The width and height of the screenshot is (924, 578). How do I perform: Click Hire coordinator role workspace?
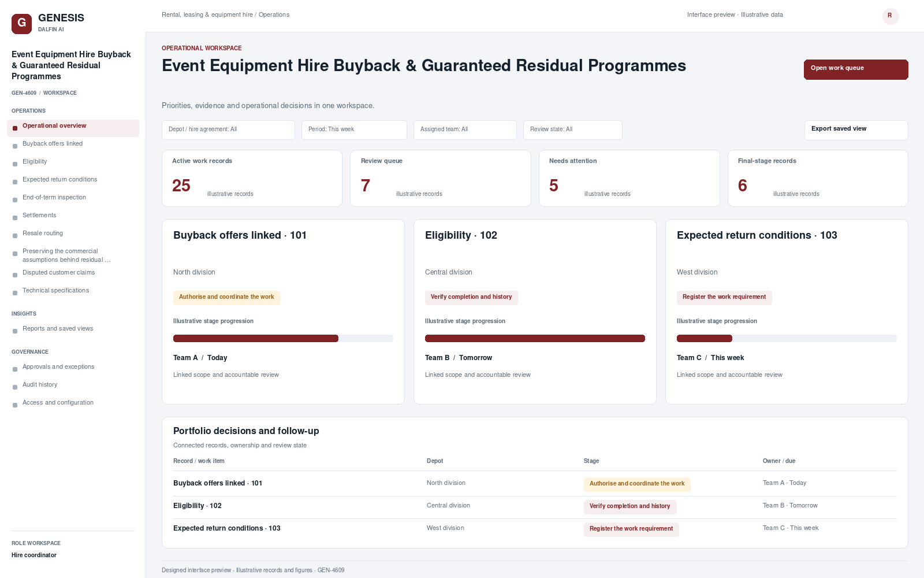pyautogui.click(x=34, y=555)
